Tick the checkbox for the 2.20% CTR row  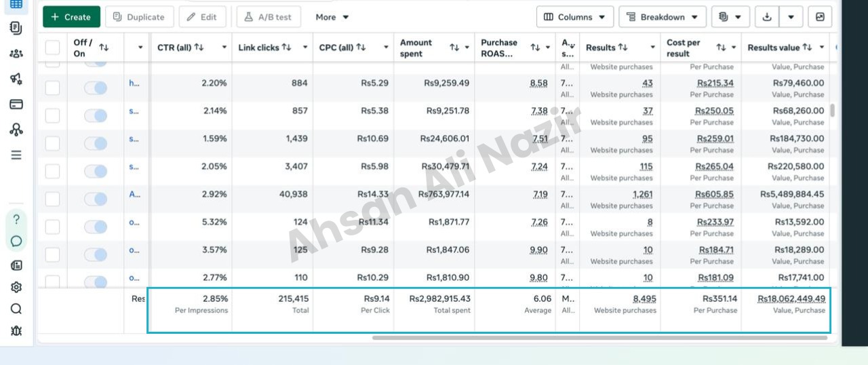(x=52, y=88)
